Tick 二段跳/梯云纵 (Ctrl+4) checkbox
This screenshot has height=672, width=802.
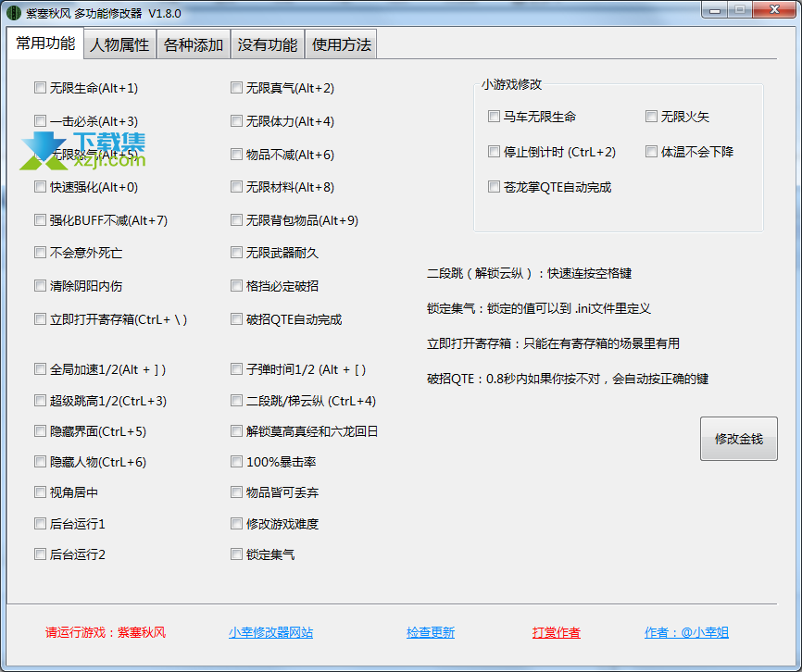[236, 401]
